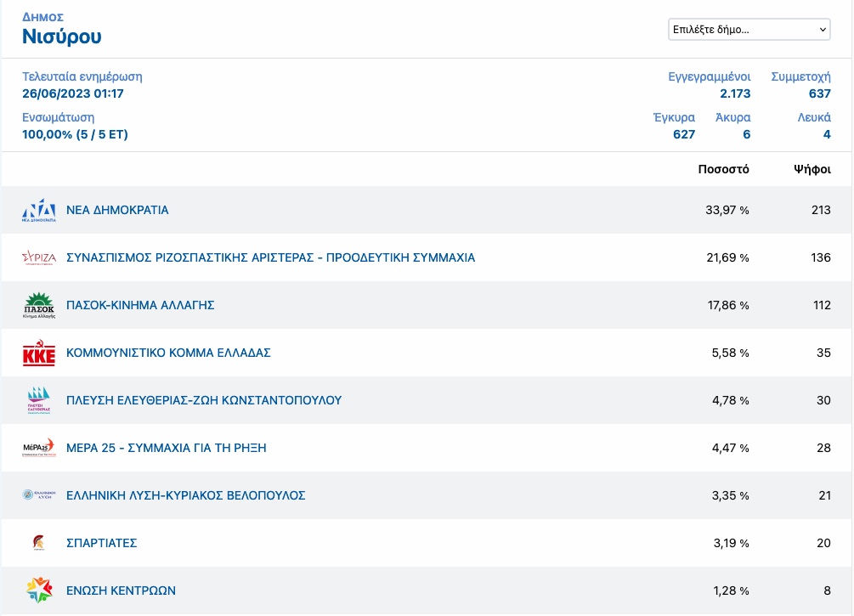Click the Άκυρα label
Image resolution: width=854 pixels, height=616 pixels.
tap(732, 117)
